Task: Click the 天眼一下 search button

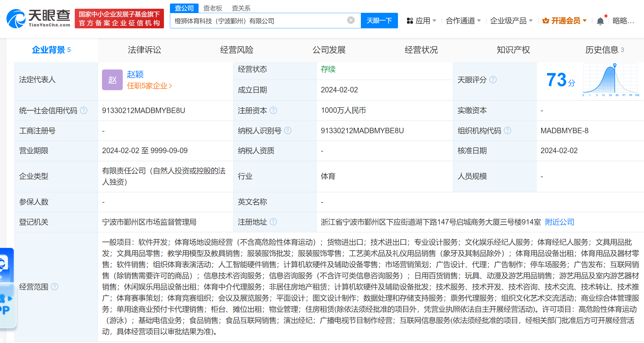Action: click(379, 20)
